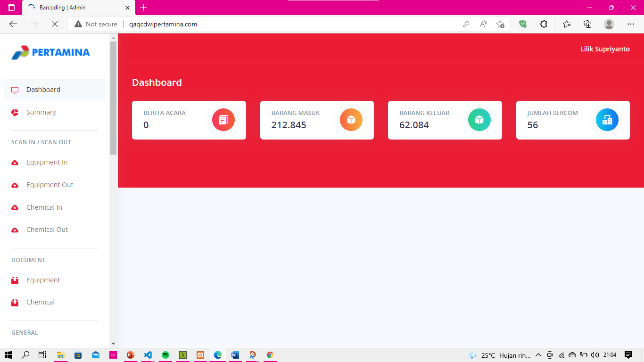Open Chemical under Document section
Screen dimensions: 644x362
point(40,302)
